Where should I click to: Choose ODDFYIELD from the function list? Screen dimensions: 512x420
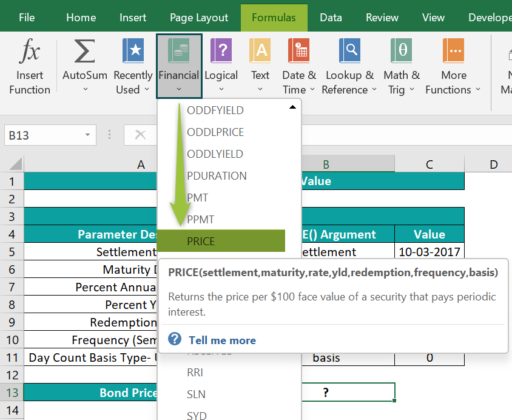(x=215, y=110)
